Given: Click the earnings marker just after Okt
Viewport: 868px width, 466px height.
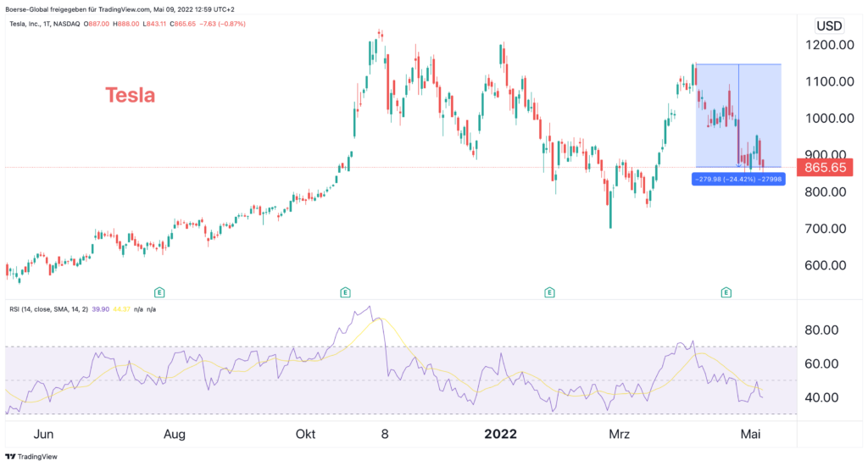Looking at the screenshot, I should [x=345, y=292].
